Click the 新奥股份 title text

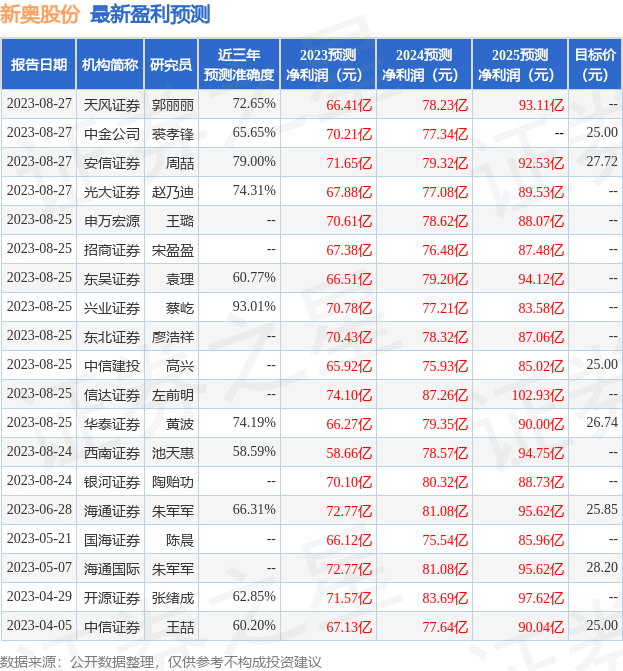pyautogui.click(x=40, y=14)
